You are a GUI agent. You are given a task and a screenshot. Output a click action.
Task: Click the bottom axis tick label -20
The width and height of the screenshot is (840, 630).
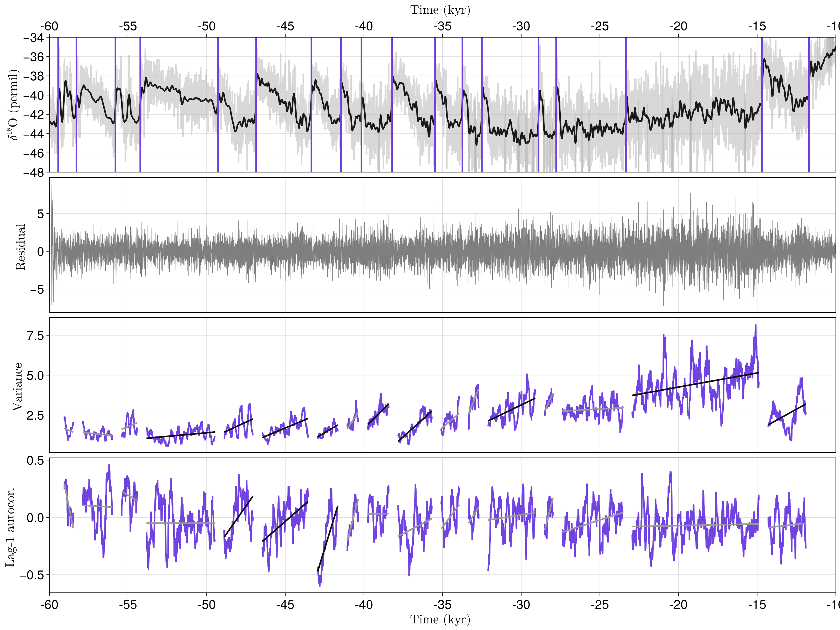(679, 604)
